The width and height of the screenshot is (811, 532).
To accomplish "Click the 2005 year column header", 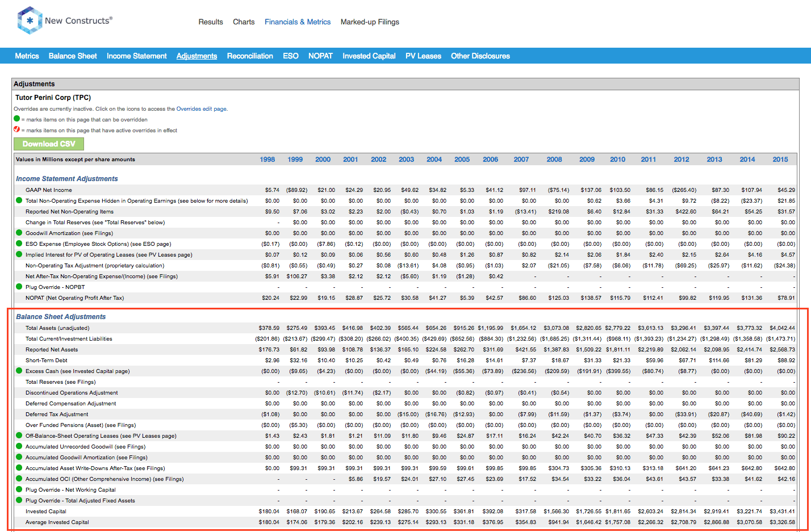I will tap(462, 160).
